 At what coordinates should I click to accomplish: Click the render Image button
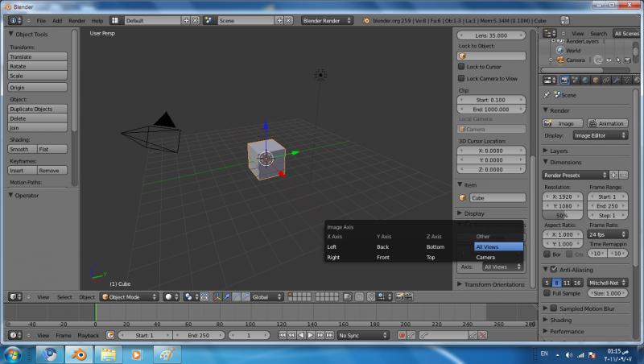(563, 123)
